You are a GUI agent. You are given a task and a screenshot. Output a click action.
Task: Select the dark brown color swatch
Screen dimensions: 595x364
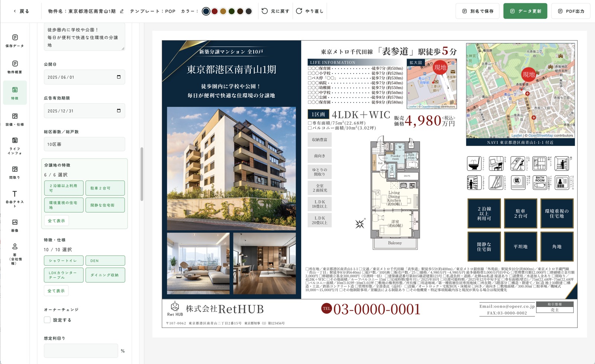click(240, 11)
